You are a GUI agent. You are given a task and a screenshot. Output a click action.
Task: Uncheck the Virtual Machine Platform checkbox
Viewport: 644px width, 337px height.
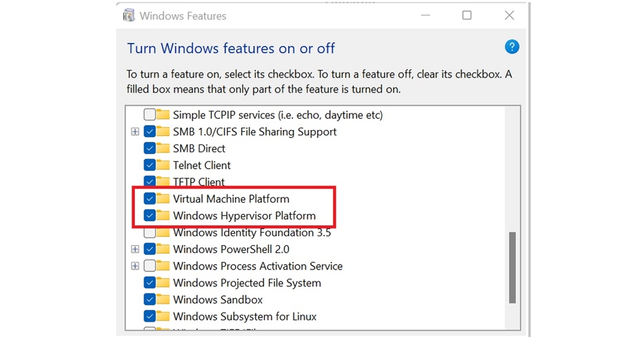coord(150,199)
